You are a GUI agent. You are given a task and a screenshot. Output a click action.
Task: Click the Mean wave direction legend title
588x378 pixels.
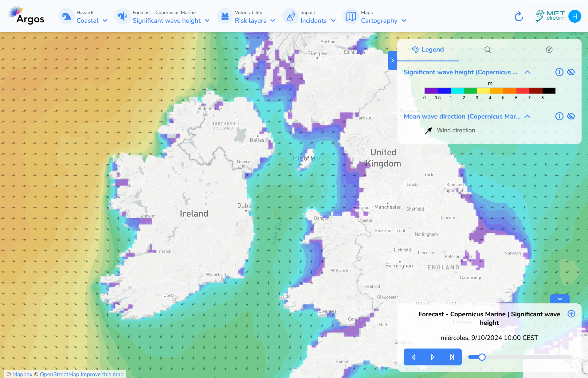coord(462,116)
